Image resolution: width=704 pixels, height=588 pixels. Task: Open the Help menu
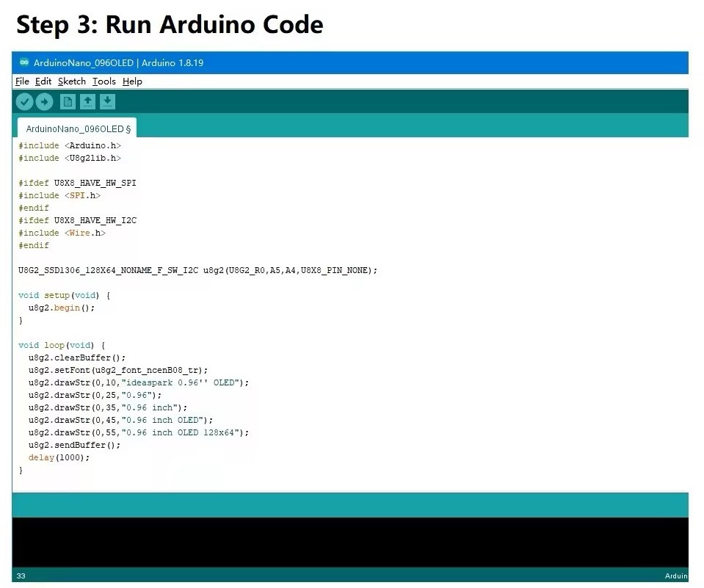pos(132,81)
